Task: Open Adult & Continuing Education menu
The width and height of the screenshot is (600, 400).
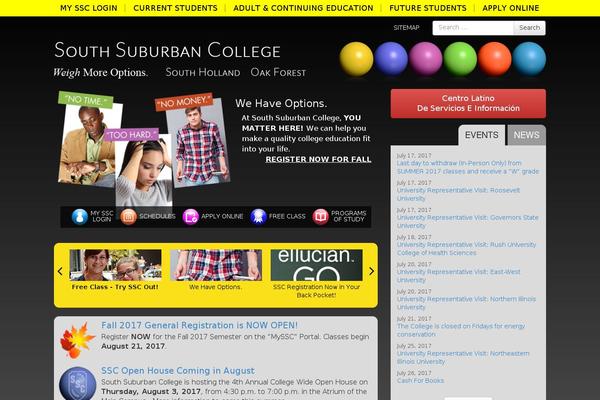Action: pyautogui.click(x=303, y=8)
